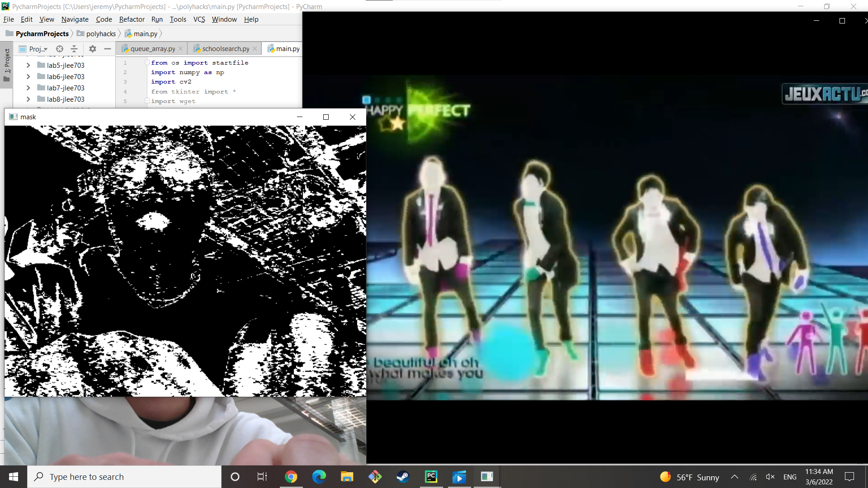Viewport: 868px width, 488px height.
Task: Switch to the schoolsearch.py tab
Action: point(226,49)
